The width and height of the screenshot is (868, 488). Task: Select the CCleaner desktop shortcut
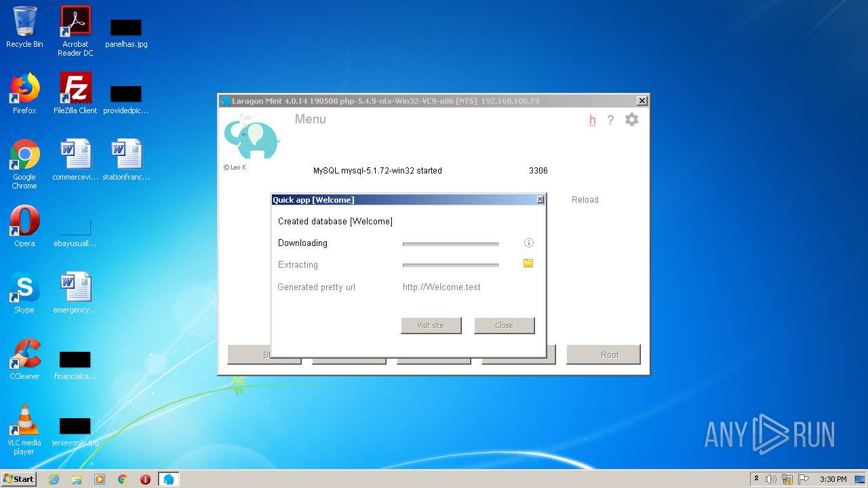click(24, 359)
